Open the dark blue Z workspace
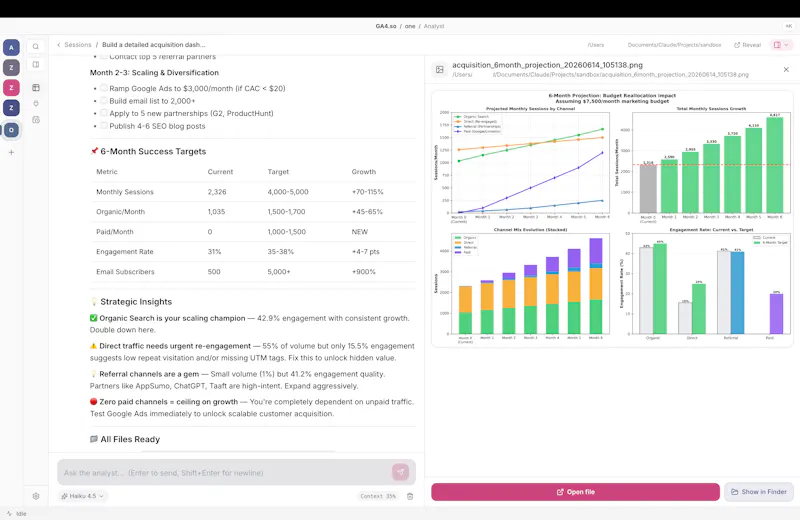Screen dimensions: 800x520 point(11,108)
